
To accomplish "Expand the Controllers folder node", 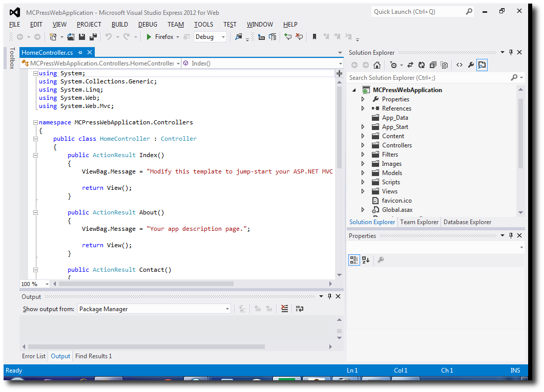I will [363, 145].
